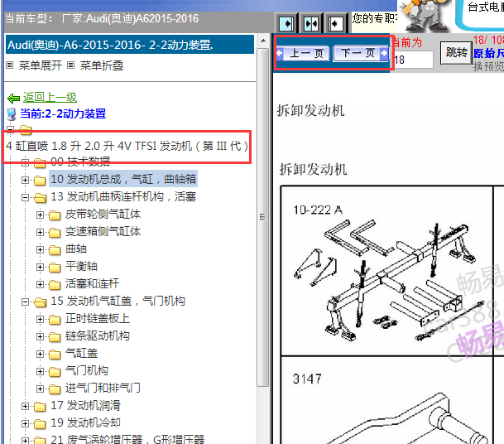The image size is (504, 444).
Task: Click folder icon of 15 发动机气缸盖
Action: point(40,302)
